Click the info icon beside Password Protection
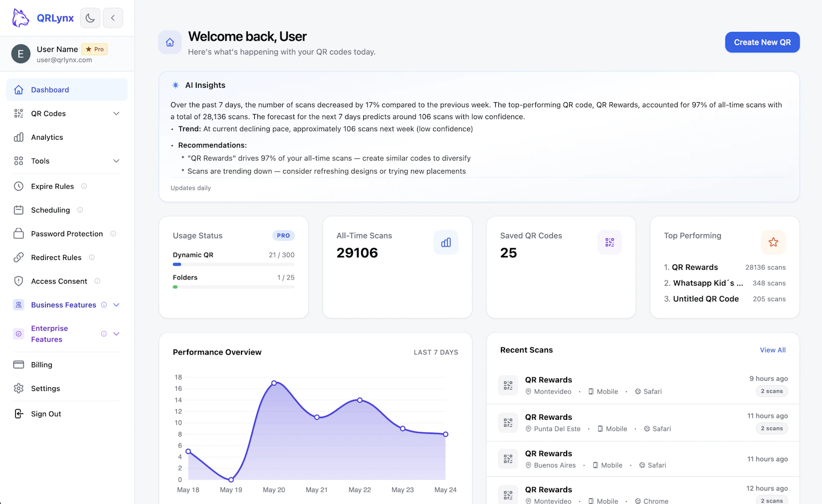 pyautogui.click(x=114, y=234)
